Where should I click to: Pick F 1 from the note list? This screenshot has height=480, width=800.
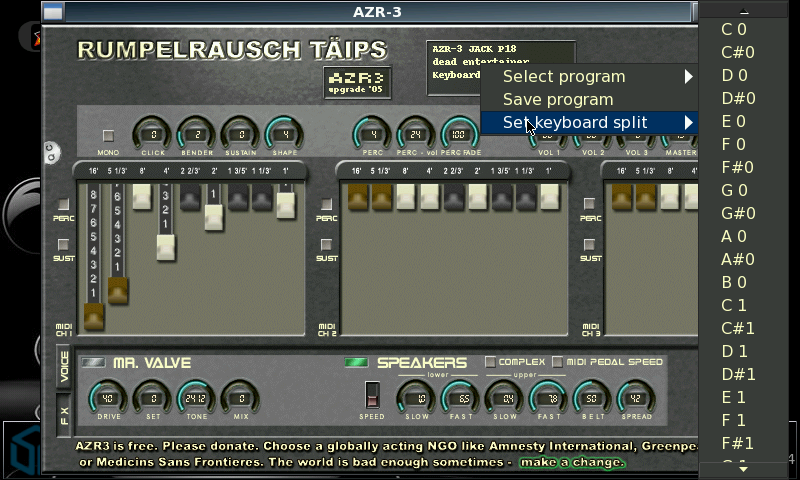(x=743, y=420)
